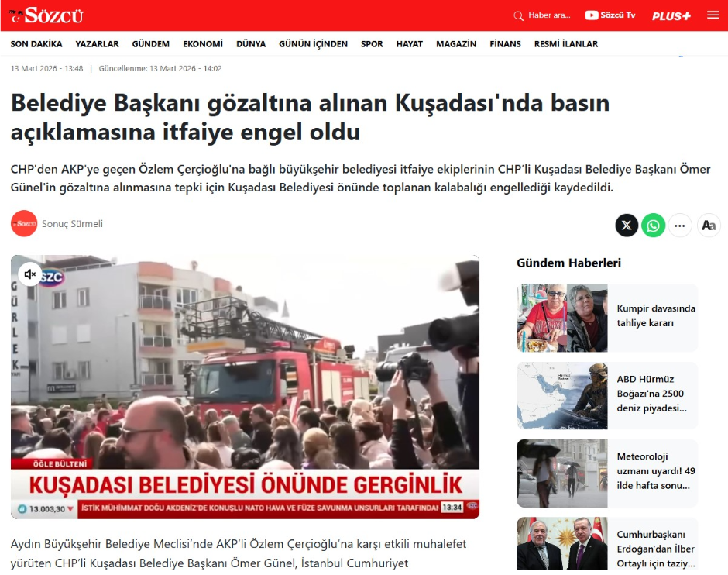
Task: Open Meteoroloji uzmanı uyardı article
Action: coord(656,471)
